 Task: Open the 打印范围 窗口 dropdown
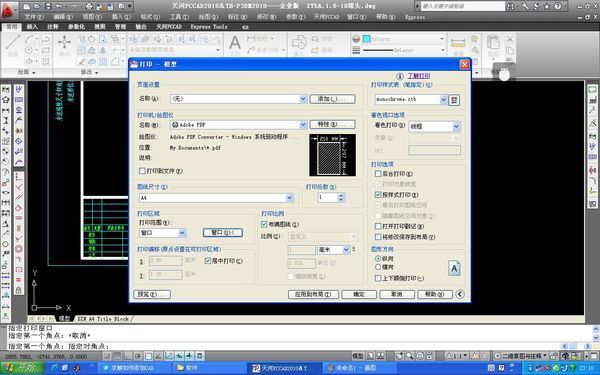182,233
